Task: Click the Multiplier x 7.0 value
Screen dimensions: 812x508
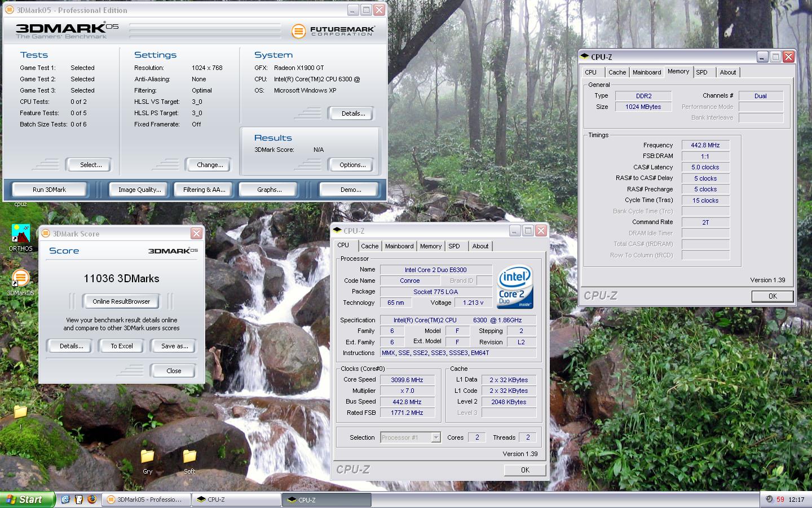Action: coord(407,391)
